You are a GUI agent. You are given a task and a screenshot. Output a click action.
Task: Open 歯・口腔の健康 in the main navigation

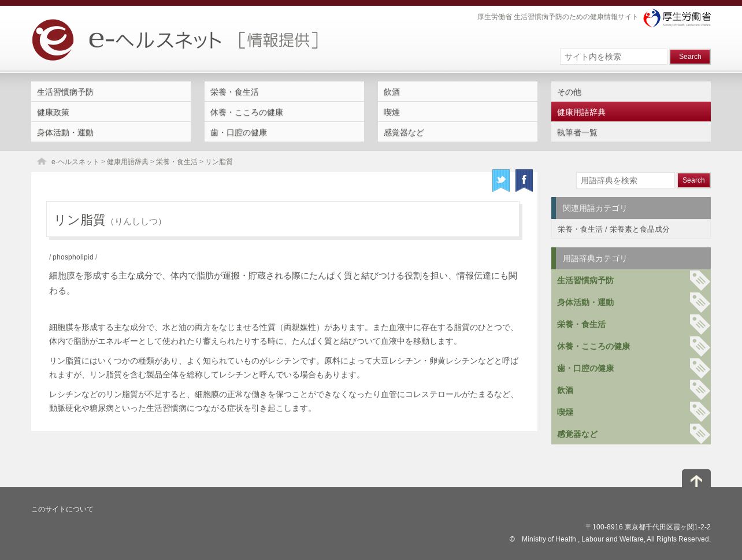pos(284,132)
